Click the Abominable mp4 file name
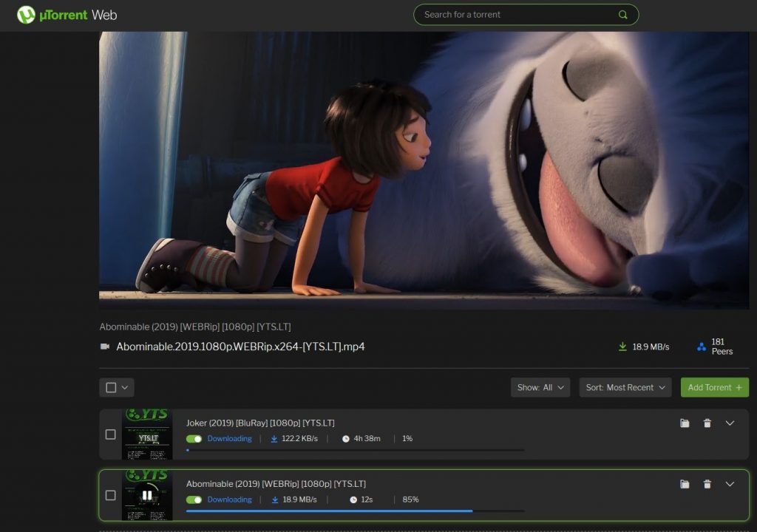The height and width of the screenshot is (532, 757). tap(240, 347)
